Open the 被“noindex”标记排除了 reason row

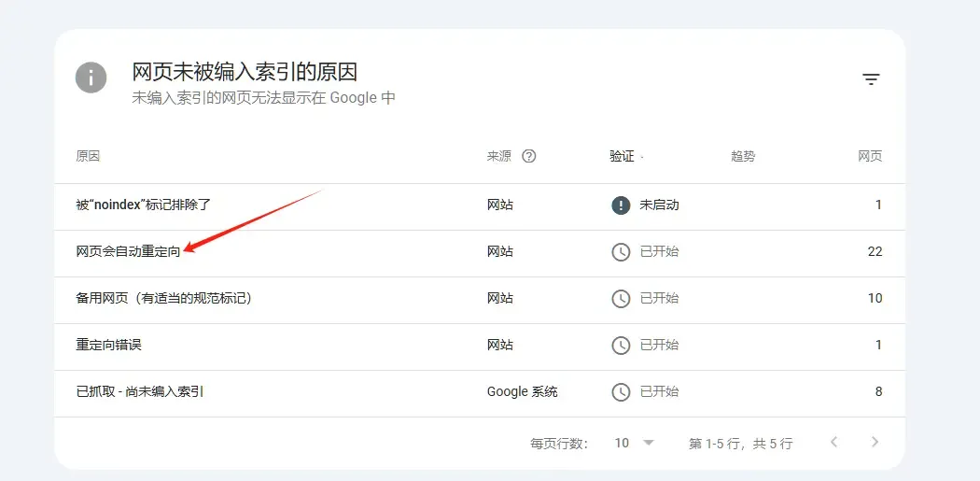pyautogui.click(x=480, y=206)
